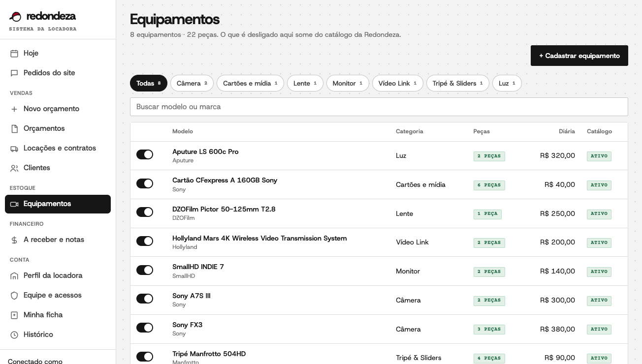Viewport: 642px width, 364px height.
Task: Click the people icon beside Clientes
Action: coord(14,168)
